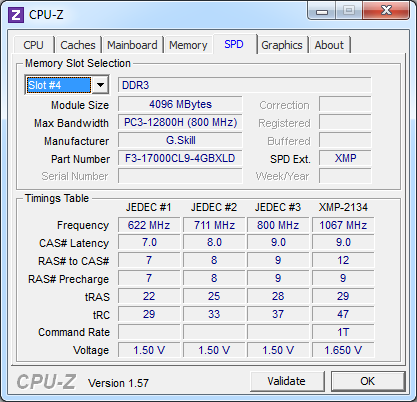Go to the Graphics tab
The width and height of the screenshot is (417, 402).
click(282, 45)
